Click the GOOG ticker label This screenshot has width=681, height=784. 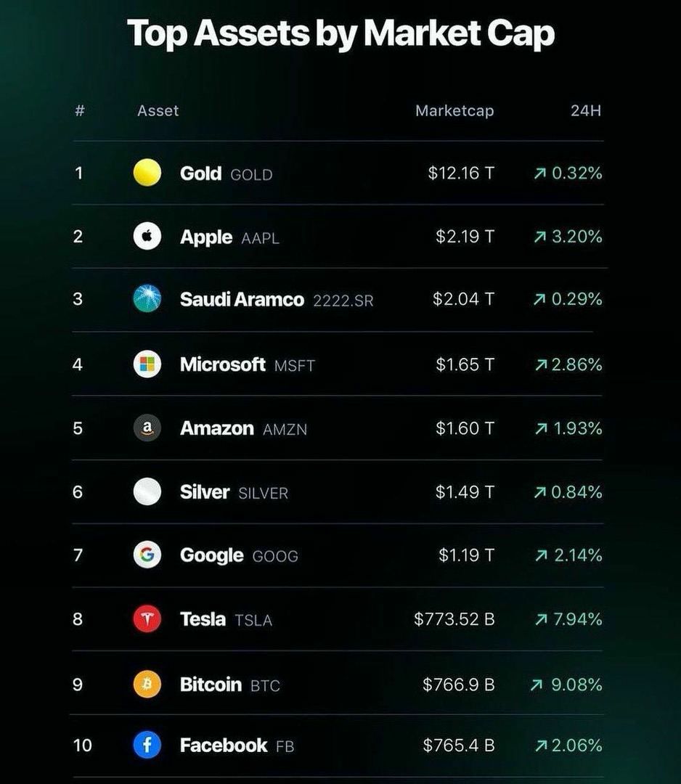click(275, 556)
